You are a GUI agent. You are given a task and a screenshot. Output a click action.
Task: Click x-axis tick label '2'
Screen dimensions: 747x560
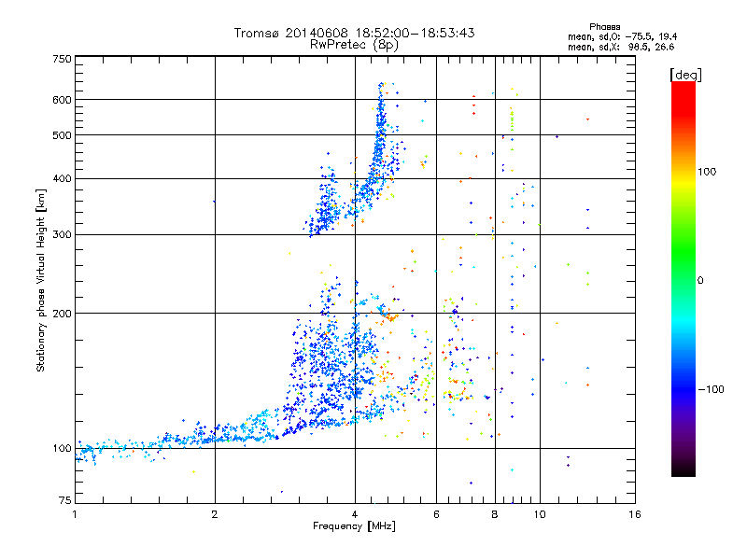(x=215, y=514)
